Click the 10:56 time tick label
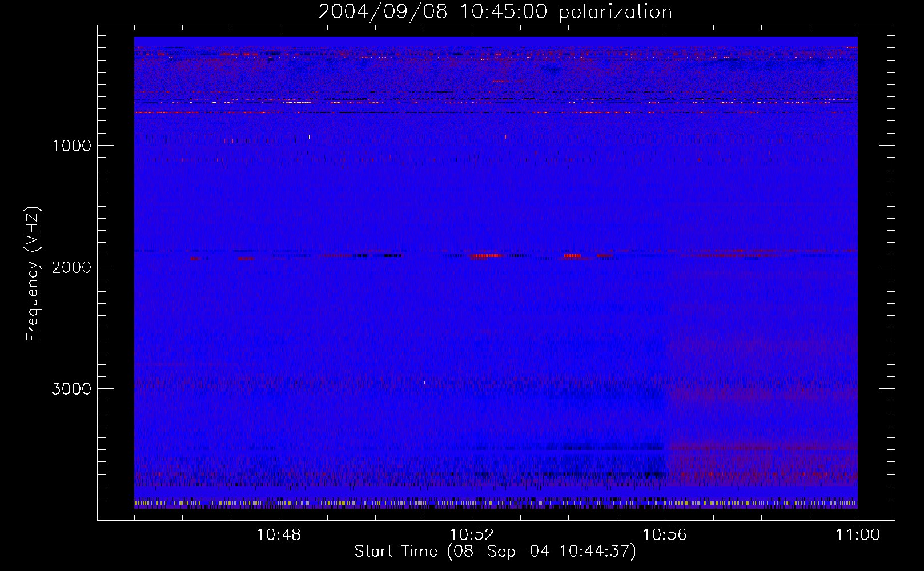 665,535
